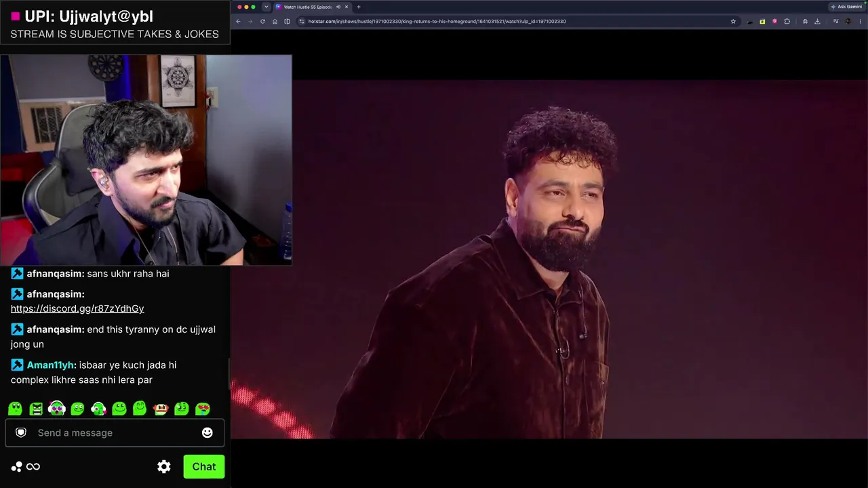
Task: Click afnanqasim on 'sans ukhr raha hai' message
Action: [x=55, y=274]
